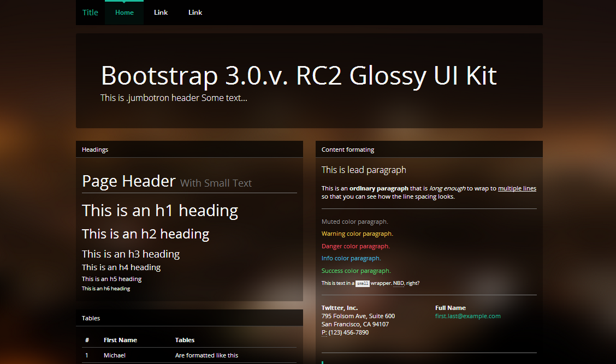Click "This is an h6 heading"
This screenshot has height=364, width=616.
106,289
